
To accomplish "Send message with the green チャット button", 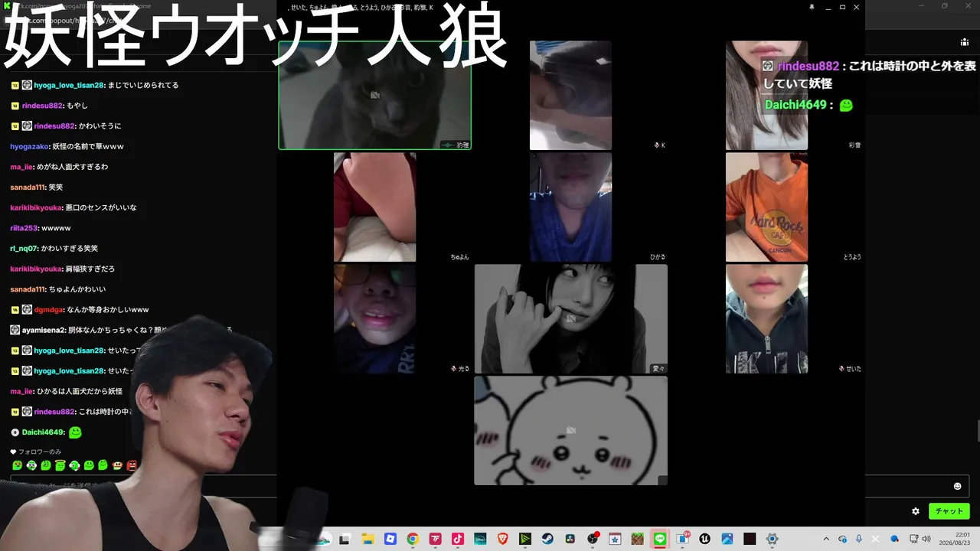I will click(x=949, y=511).
